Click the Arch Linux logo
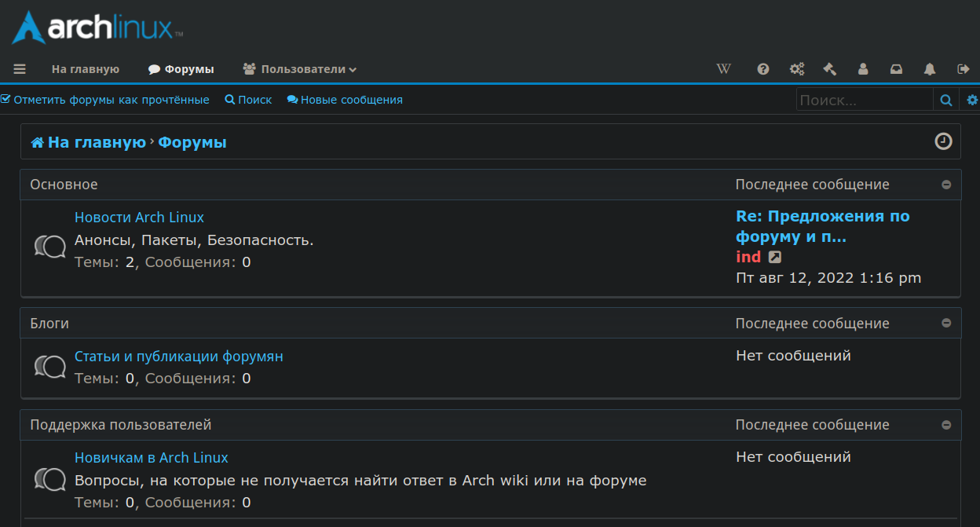Viewport: 980px width, 527px height. pyautogui.click(x=98, y=27)
